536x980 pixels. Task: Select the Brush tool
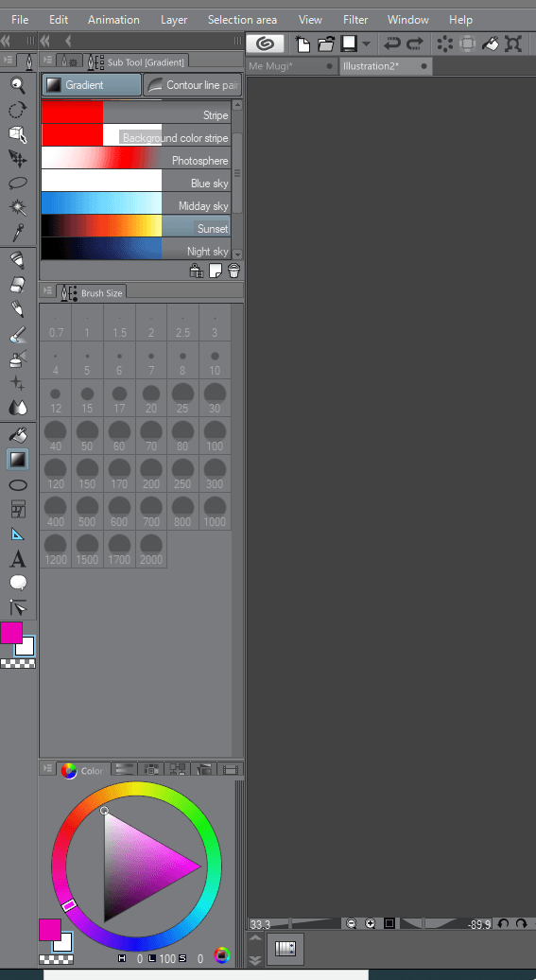click(18, 334)
